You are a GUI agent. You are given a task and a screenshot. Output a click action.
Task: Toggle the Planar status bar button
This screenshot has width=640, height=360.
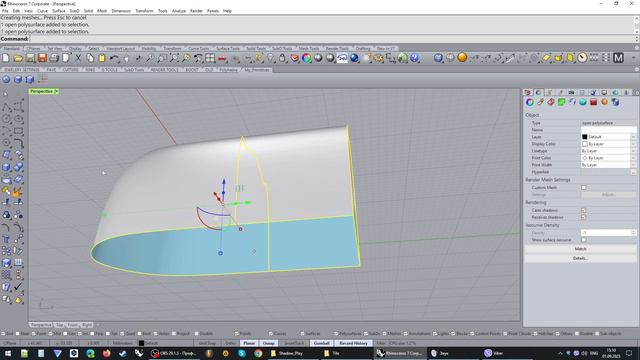pos(249,343)
